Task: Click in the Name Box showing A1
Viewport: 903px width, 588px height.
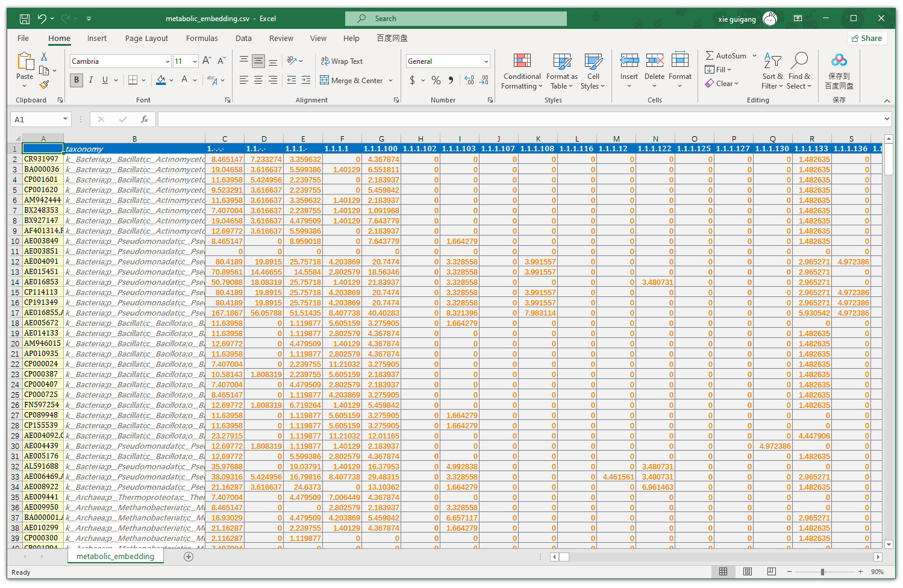Action: click(37, 119)
